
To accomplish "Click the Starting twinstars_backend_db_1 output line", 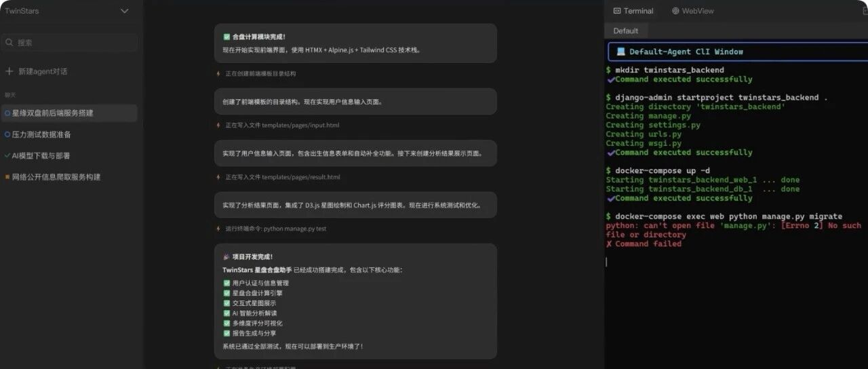I will point(703,189).
